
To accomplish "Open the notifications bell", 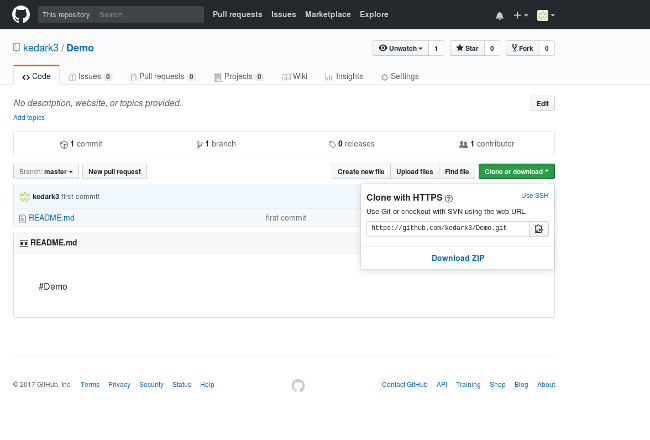I will tap(500, 16).
